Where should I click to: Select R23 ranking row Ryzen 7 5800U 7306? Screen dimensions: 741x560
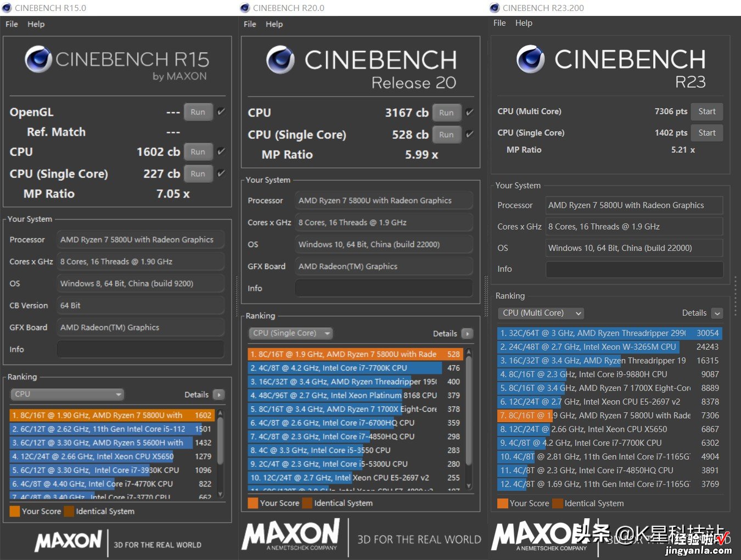point(610,416)
